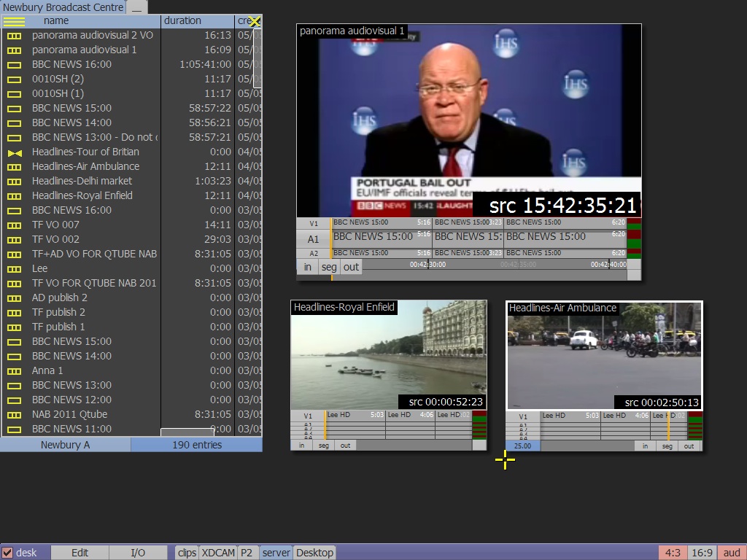Click the audio level meter on panorama audiovisual 1
This screenshot has height=560, width=747.
[634, 238]
